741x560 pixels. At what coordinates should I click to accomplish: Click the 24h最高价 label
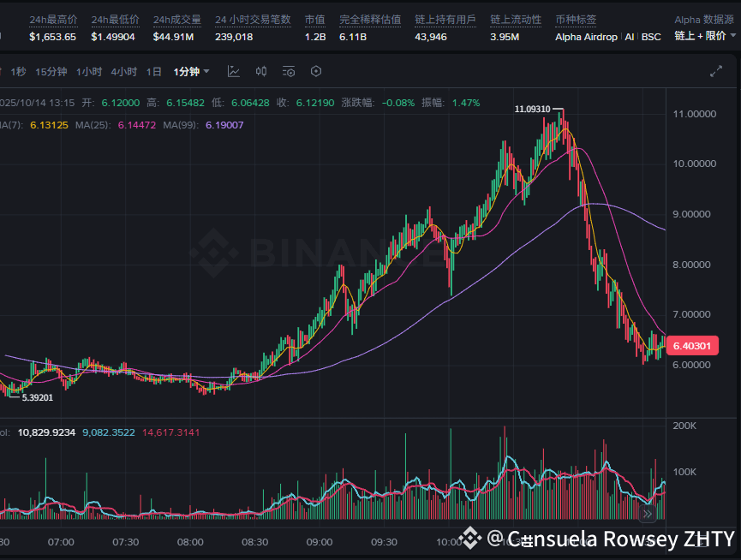(x=53, y=20)
